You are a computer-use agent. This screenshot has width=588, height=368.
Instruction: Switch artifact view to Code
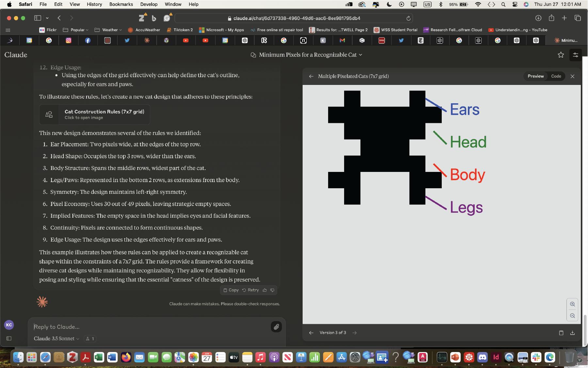(556, 76)
